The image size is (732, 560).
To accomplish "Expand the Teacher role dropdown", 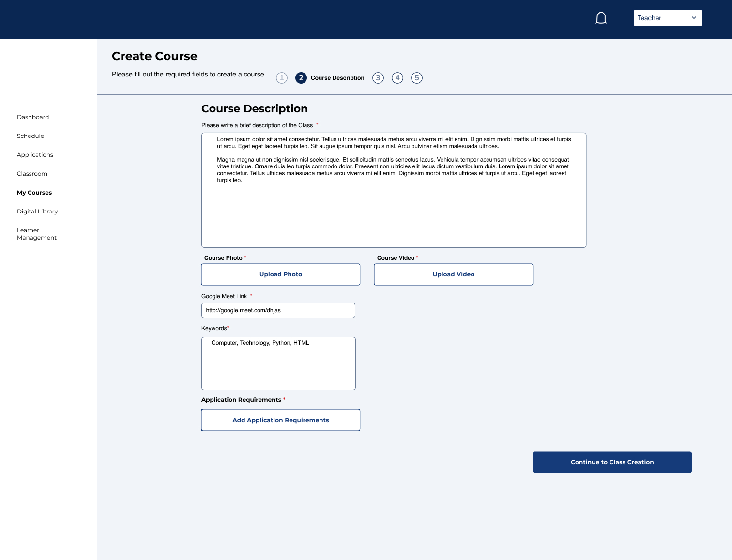I will [x=668, y=18].
